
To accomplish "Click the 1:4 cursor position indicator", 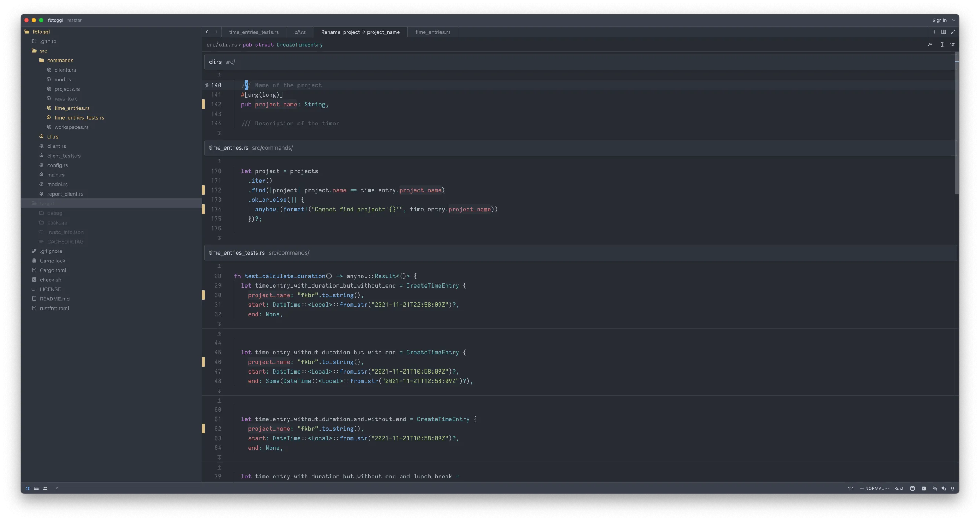I will 851,488.
